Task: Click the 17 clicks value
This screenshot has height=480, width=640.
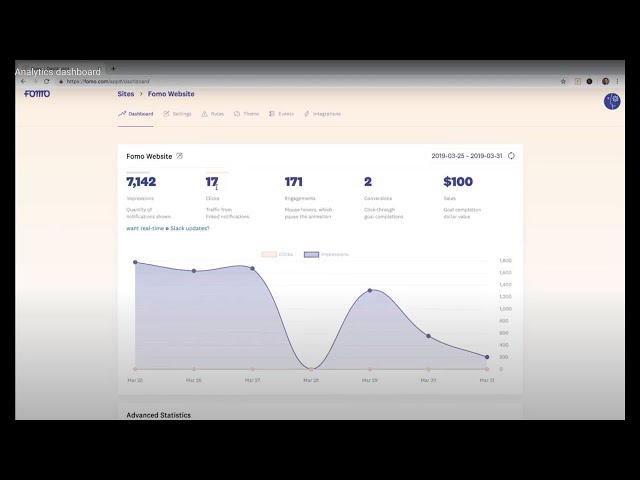Action: point(212,182)
